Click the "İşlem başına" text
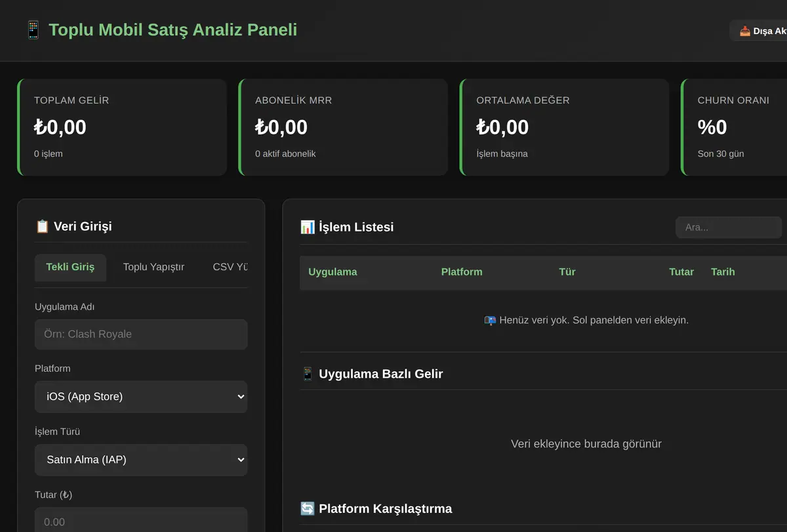 pos(502,153)
